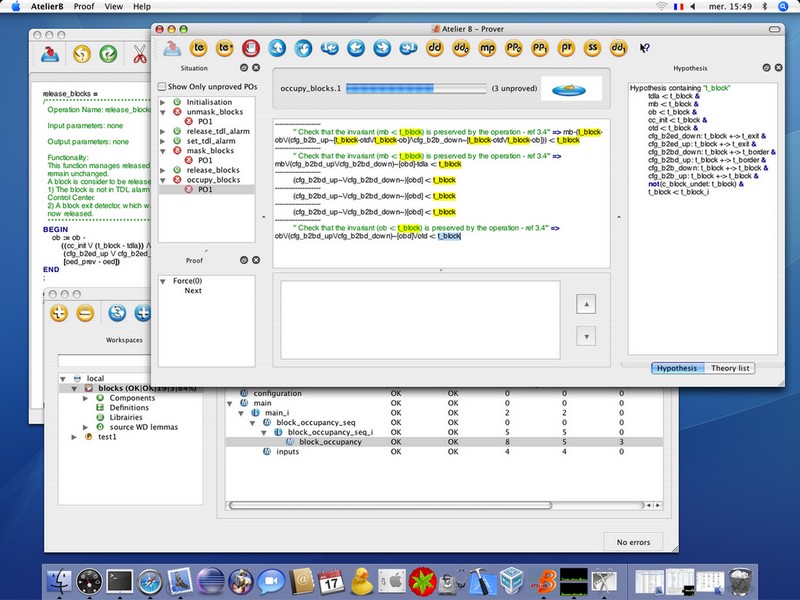Detach the Proof panel using its float icon

pos(244,260)
